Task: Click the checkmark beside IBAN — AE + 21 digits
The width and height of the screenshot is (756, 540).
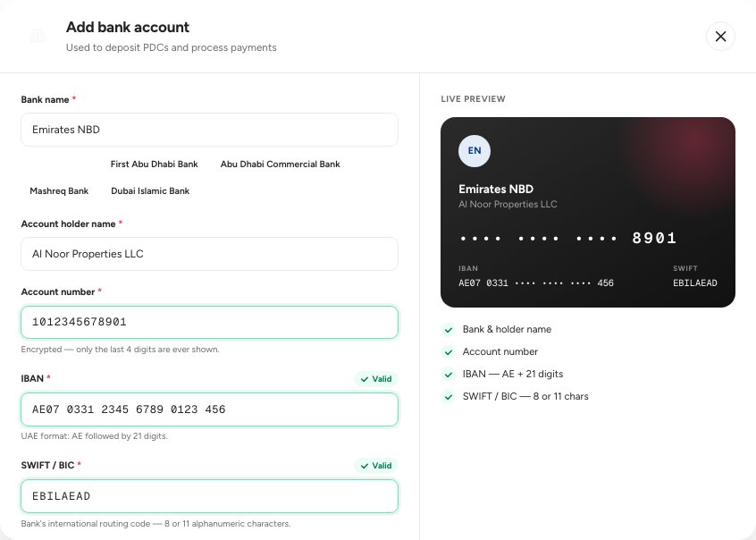Action: click(x=449, y=374)
